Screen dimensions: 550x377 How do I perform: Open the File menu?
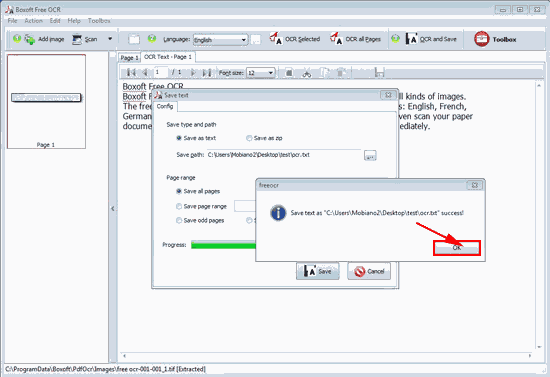[x=12, y=21]
